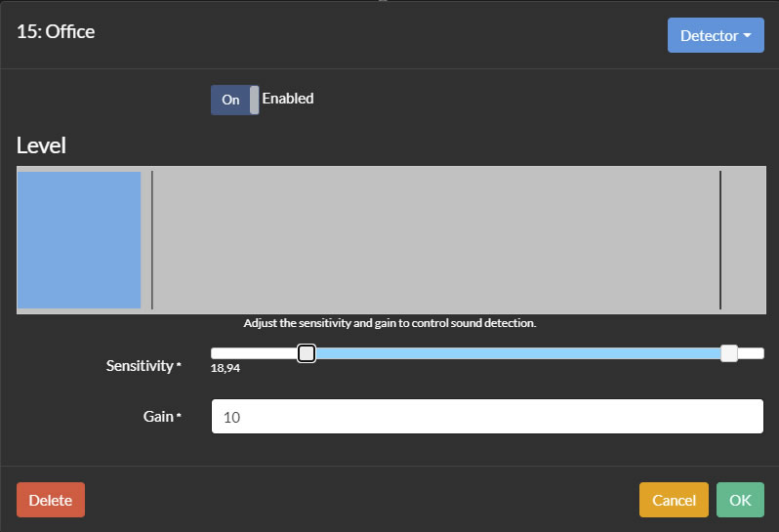
Task: Toggle the On switch off
Action: tap(235, 100)
